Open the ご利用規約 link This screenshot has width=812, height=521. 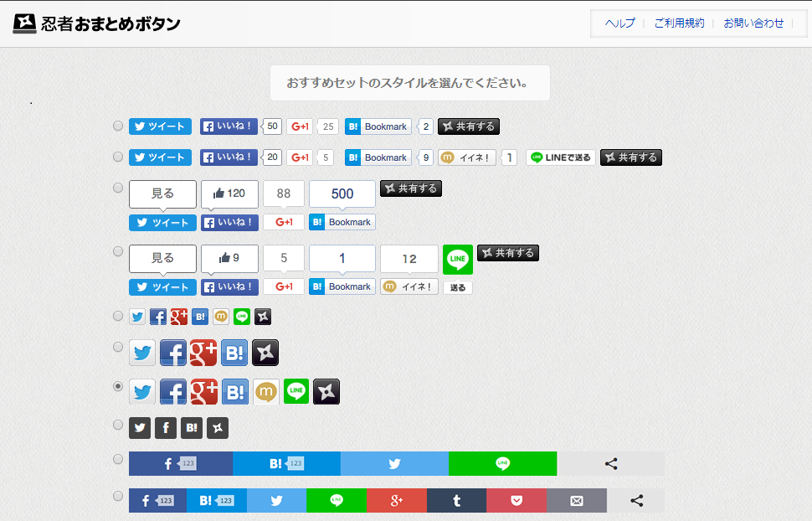pyautogui.click(x=679, y=23)
